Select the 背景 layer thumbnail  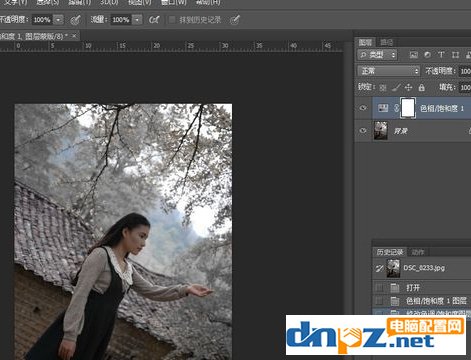[381, 130]
